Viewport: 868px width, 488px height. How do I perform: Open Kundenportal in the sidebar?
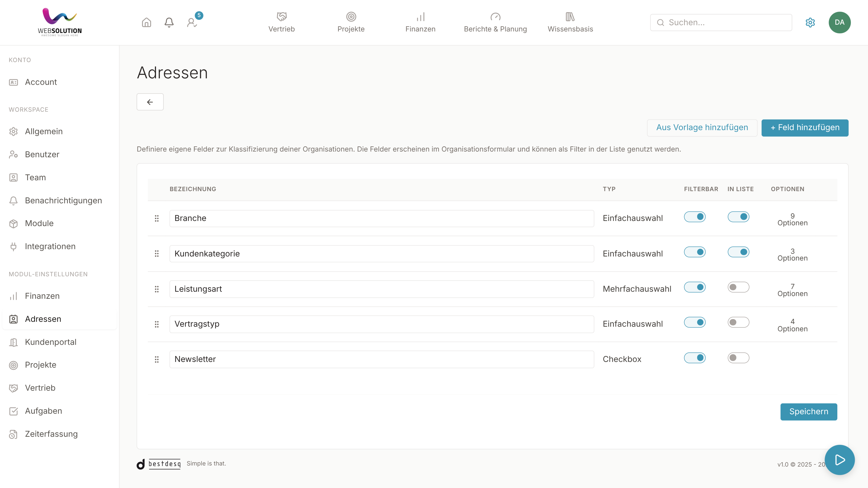click(x=60, y=342)
